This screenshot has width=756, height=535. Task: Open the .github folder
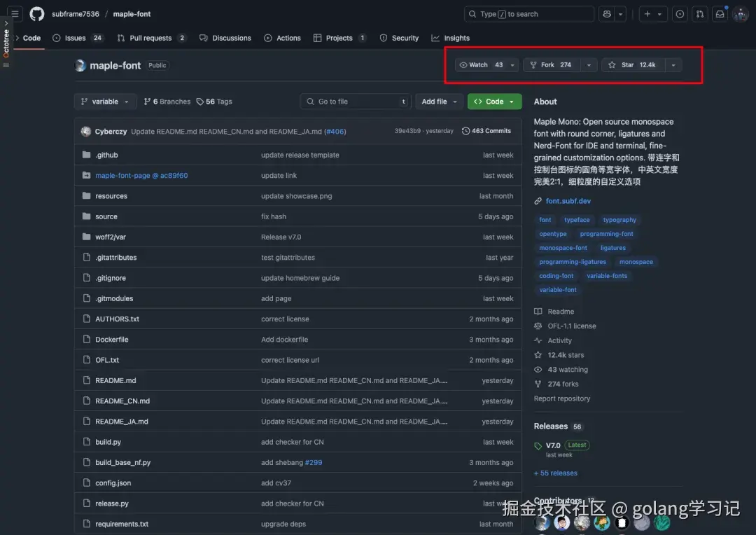point(106,155)
